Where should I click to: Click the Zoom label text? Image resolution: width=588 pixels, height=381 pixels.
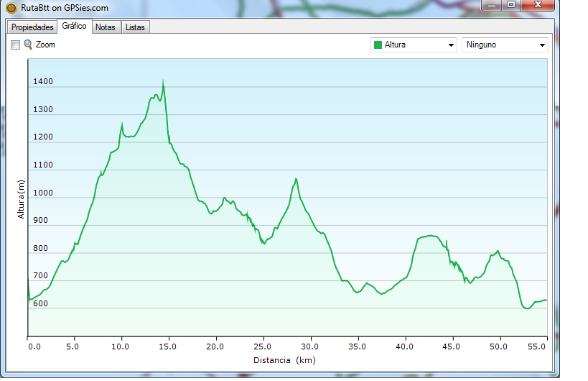(x=45, y=45)
